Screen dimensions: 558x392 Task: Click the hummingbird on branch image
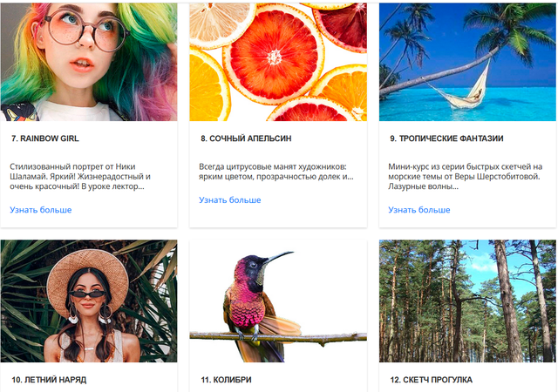[x=277, y=301]
